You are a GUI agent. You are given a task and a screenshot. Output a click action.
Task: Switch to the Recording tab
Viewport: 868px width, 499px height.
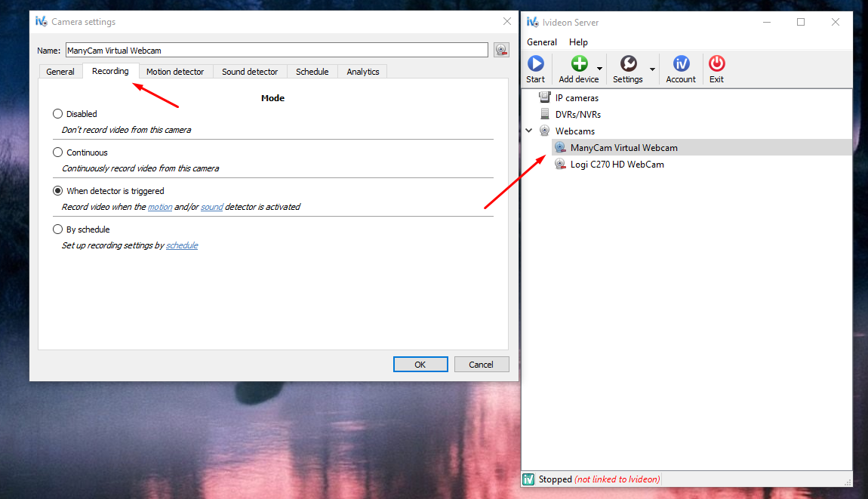[x=110, y=71]
